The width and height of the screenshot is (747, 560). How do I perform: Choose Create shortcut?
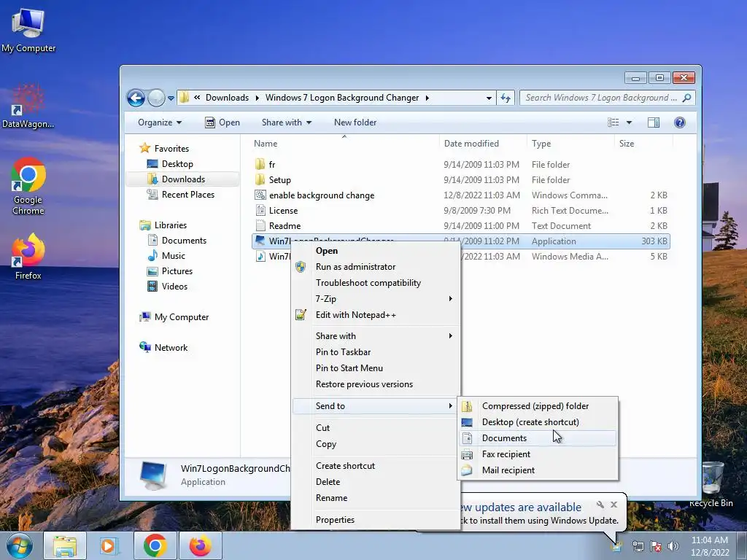click(376, 466)
